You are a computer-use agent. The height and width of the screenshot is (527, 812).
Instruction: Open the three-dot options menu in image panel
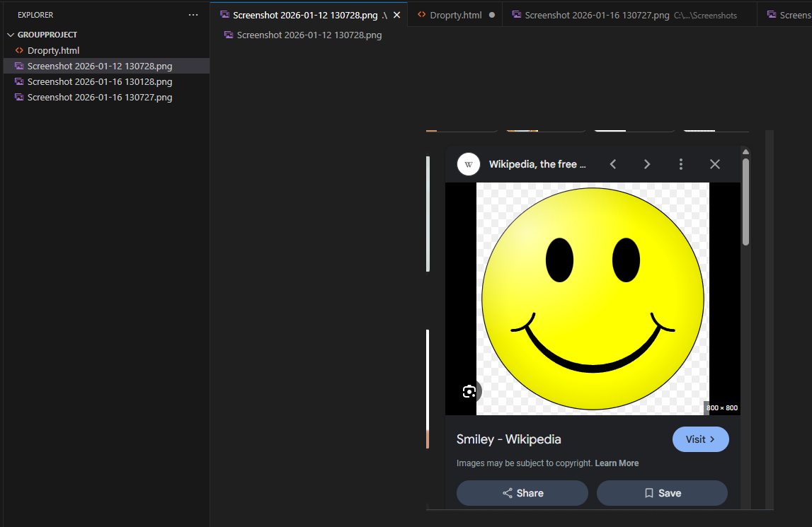coord(681,164)
